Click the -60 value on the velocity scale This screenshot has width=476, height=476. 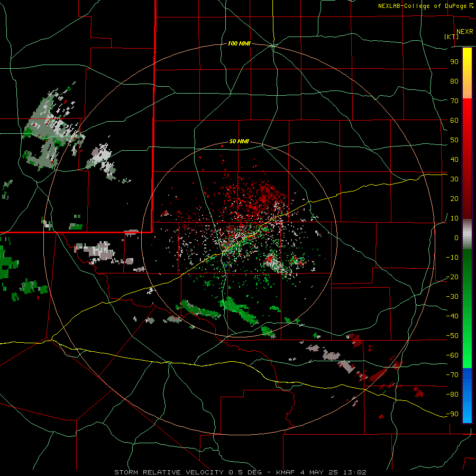coord(452,355)
